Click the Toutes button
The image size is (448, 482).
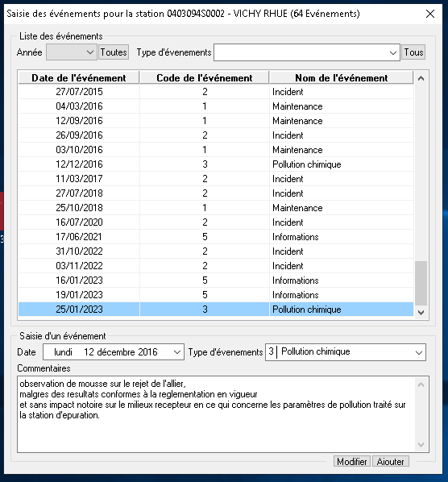coord(114,52)
